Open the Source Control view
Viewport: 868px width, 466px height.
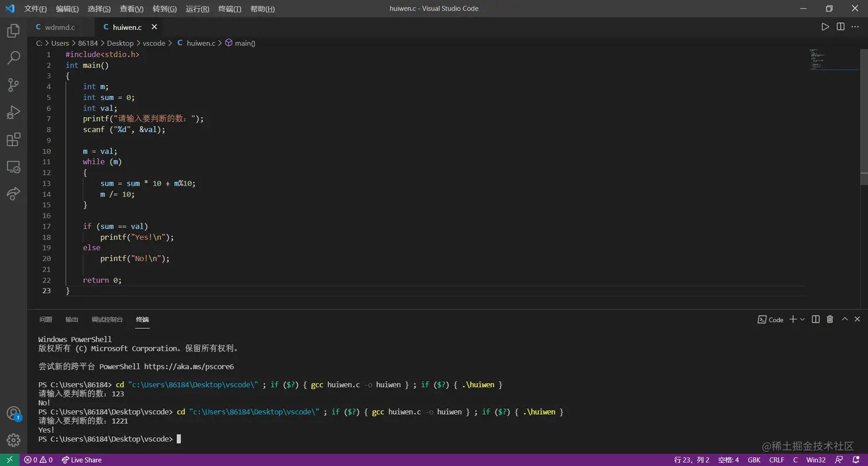tap(13, 85)
